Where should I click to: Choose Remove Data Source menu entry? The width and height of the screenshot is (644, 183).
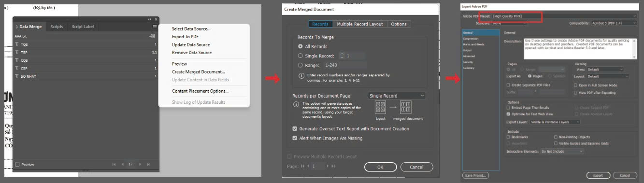click(x=192, y=53)
